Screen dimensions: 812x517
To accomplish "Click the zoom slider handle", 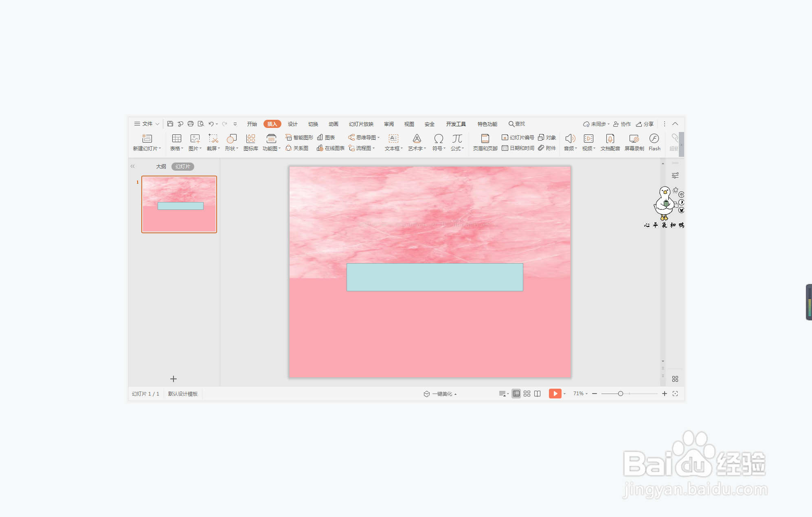I will pyautogui.click(x=620, y=394).
